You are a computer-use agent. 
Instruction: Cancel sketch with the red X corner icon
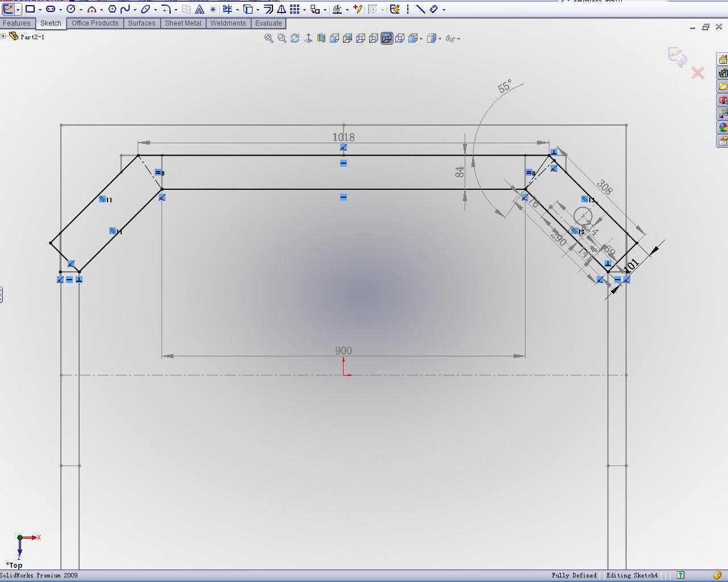coord(698,73)
